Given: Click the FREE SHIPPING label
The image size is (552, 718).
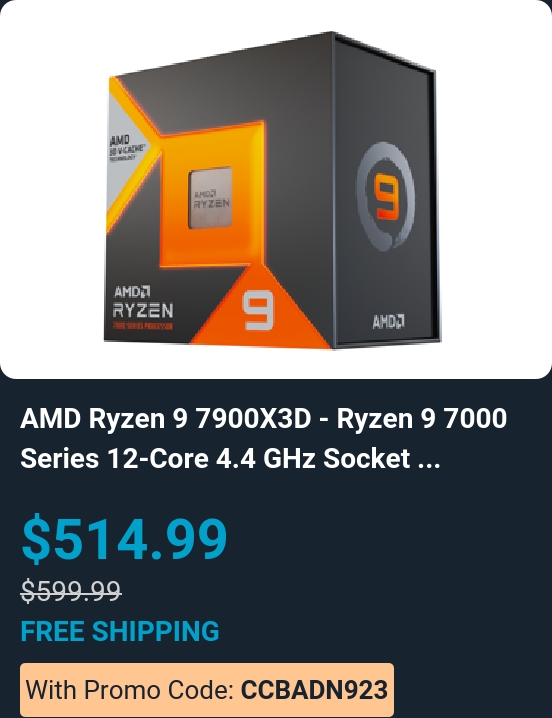Looking at the screenshot, I should click(x=120, y=631).
